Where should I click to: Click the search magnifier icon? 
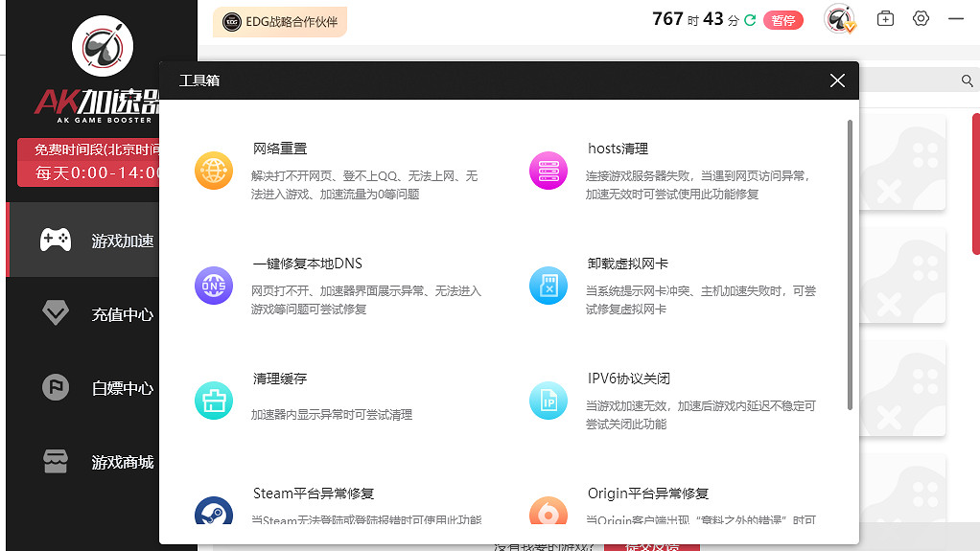coord(967,80)
